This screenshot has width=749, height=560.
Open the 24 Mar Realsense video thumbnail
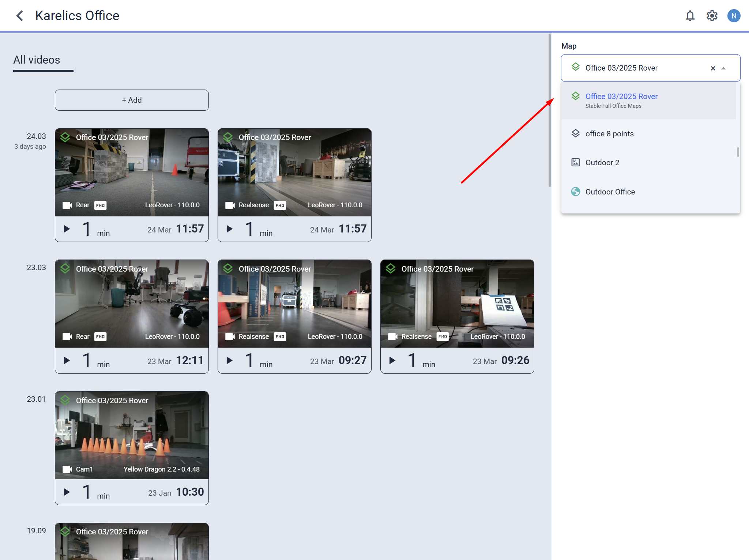(x=294, y=172)
